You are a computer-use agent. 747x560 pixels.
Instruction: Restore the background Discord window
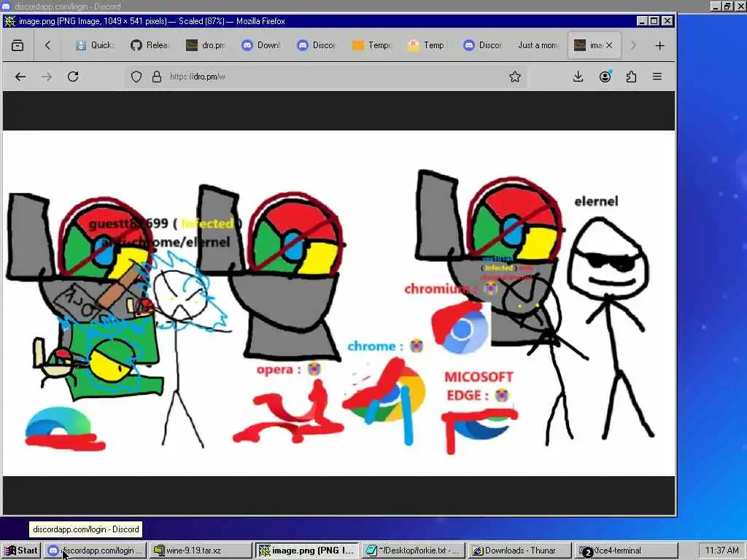pos(728,6)
